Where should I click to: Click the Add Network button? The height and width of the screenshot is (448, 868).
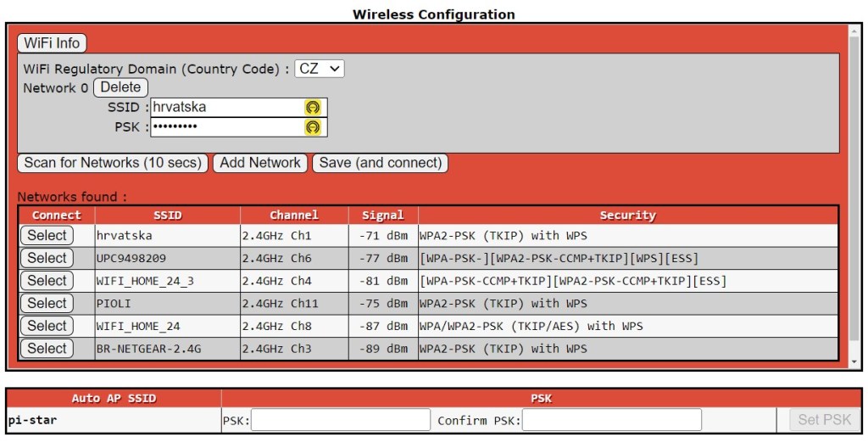260,163
